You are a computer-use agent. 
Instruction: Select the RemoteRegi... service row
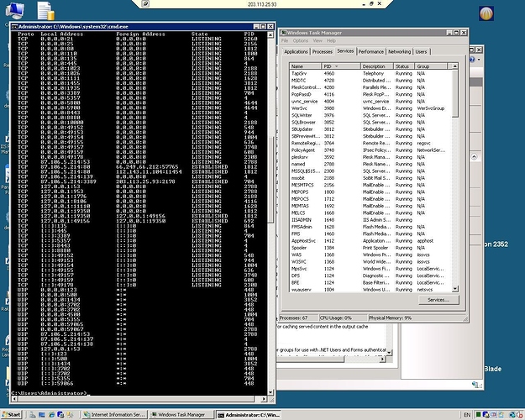pyautogui.click(x=370, y=143)
